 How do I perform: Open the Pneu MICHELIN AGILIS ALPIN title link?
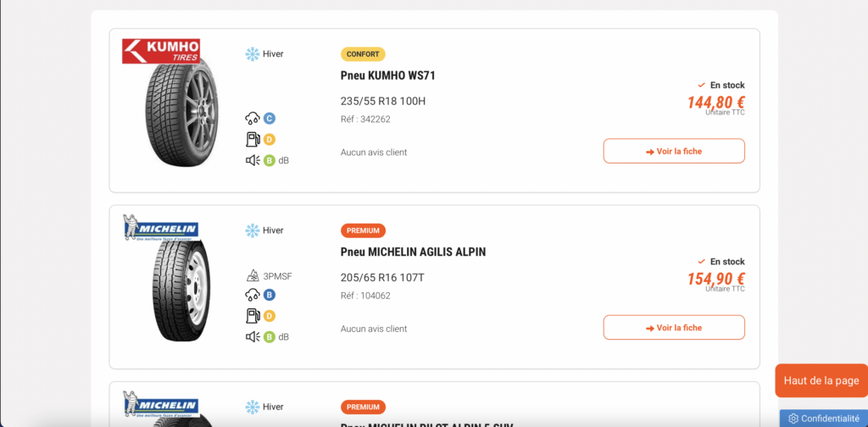(x=413, y=252)
